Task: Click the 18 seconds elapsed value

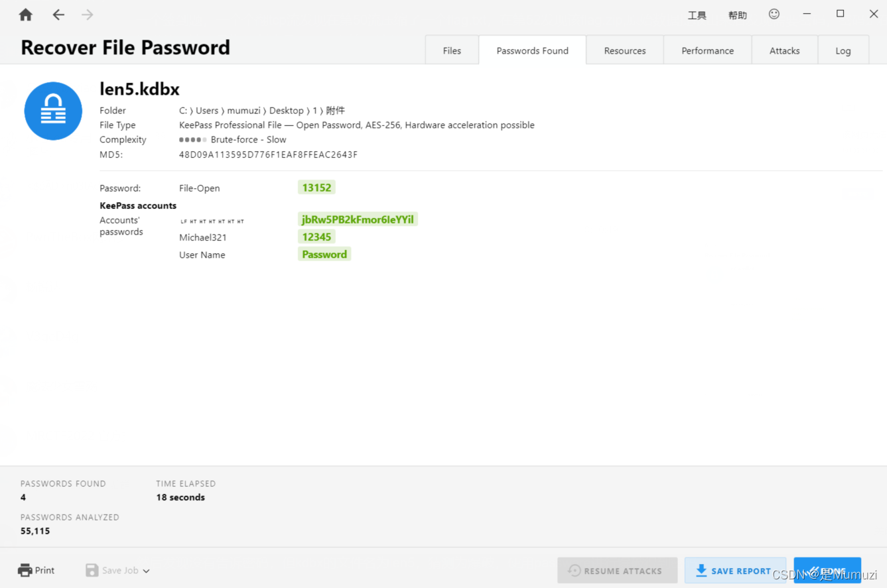Action: coord(180,497)
